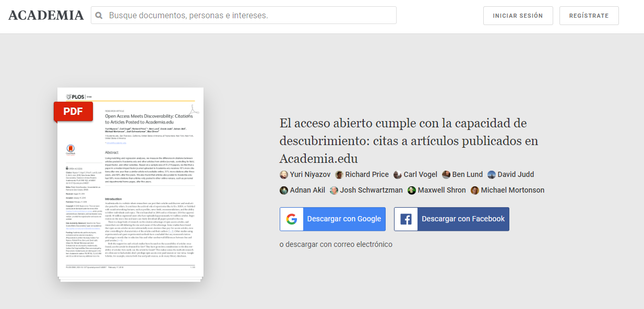Click Carl Vogel's avatar
The height and width of the screenshot is (309, 644).
[x=398, y=175]
